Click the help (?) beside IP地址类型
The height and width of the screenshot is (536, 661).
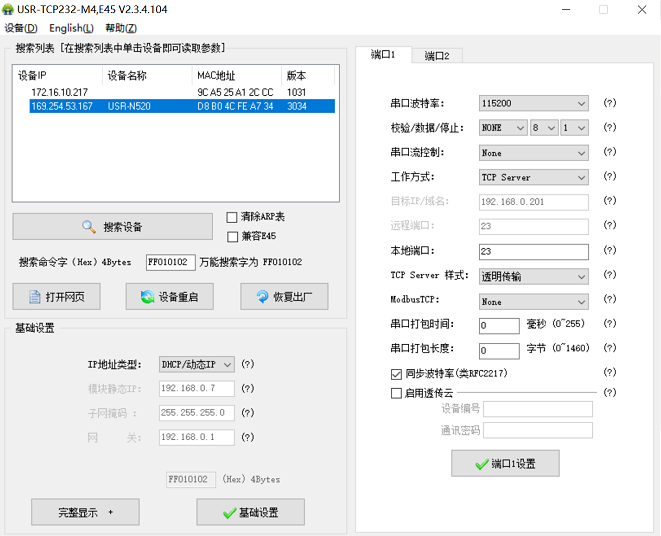pos(247,365)
